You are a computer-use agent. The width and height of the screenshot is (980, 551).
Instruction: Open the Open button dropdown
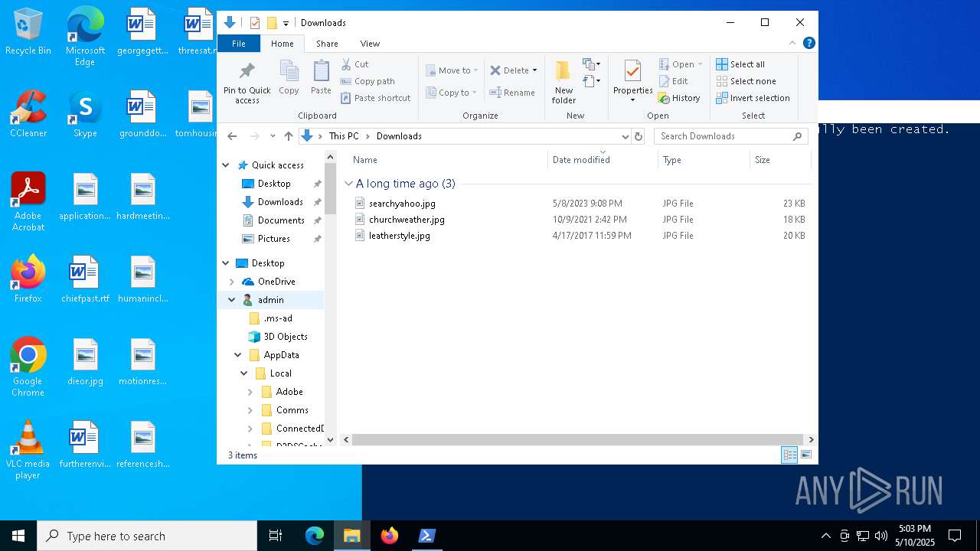click(700, 64)
